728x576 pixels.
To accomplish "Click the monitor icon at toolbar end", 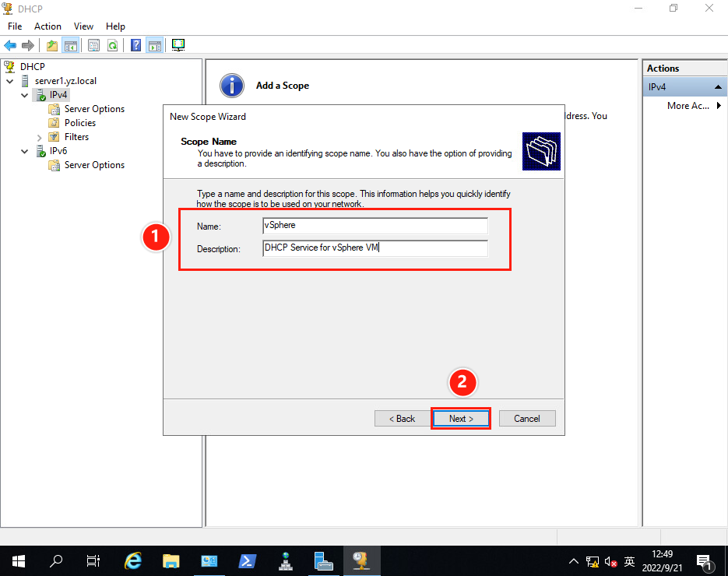I will pos(178,45).
